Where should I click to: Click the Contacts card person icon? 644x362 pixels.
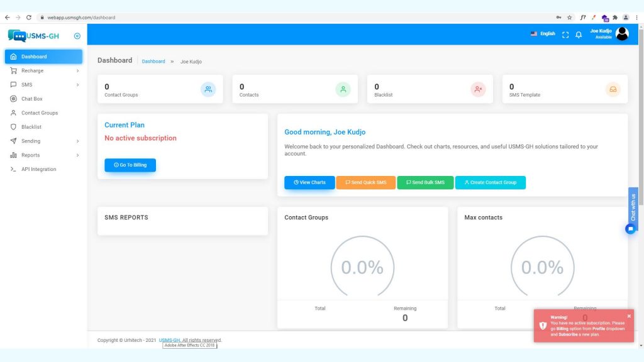coord(343,89)
